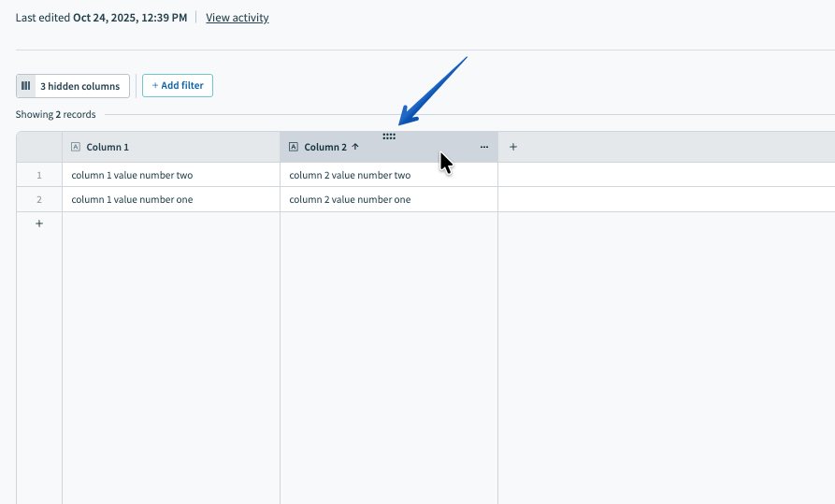Click cell "column 1 value number two"

tap(132, 175)
